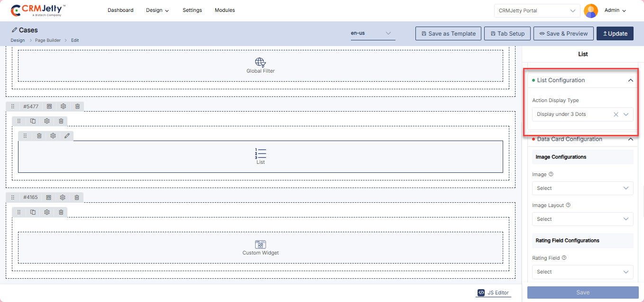Viewport: 644px width, 302px height.
Task: Click the help icon beside Image label
Action: (551, 174)
